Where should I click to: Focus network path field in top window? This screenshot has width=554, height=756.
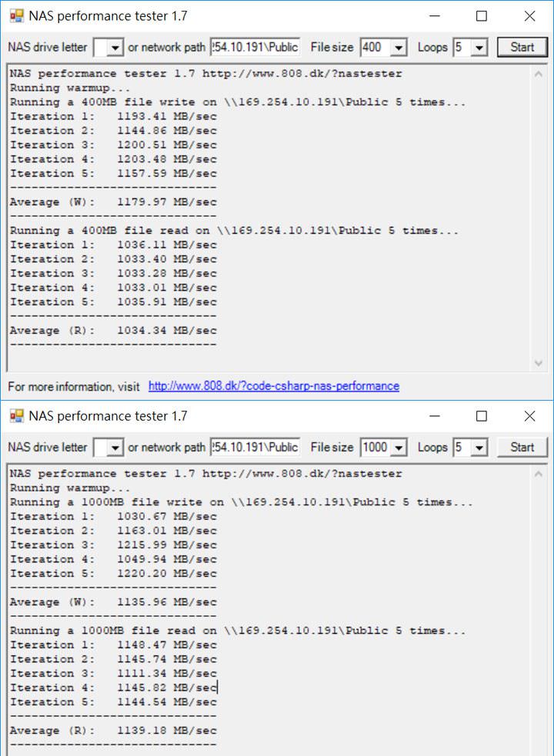click(x=255, y=47)
